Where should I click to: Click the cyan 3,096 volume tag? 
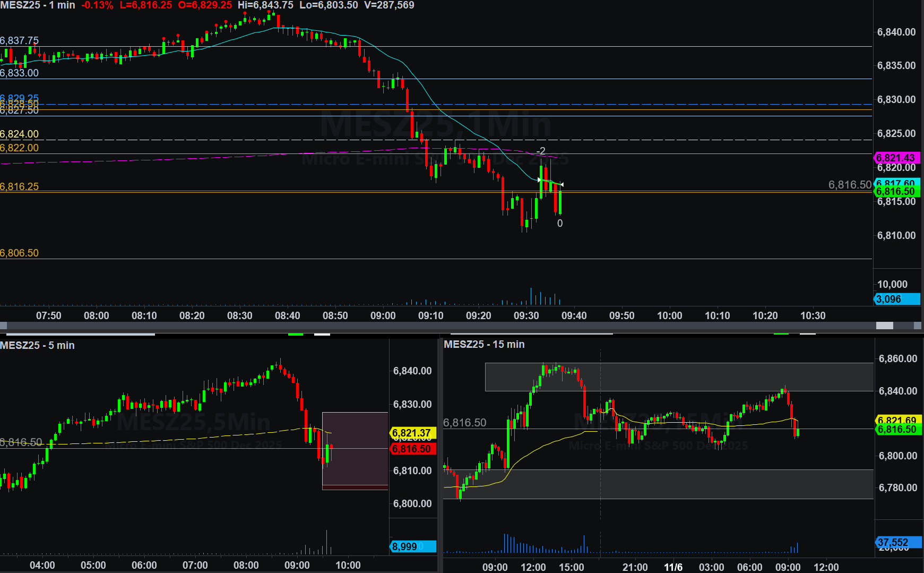[896, 299]
